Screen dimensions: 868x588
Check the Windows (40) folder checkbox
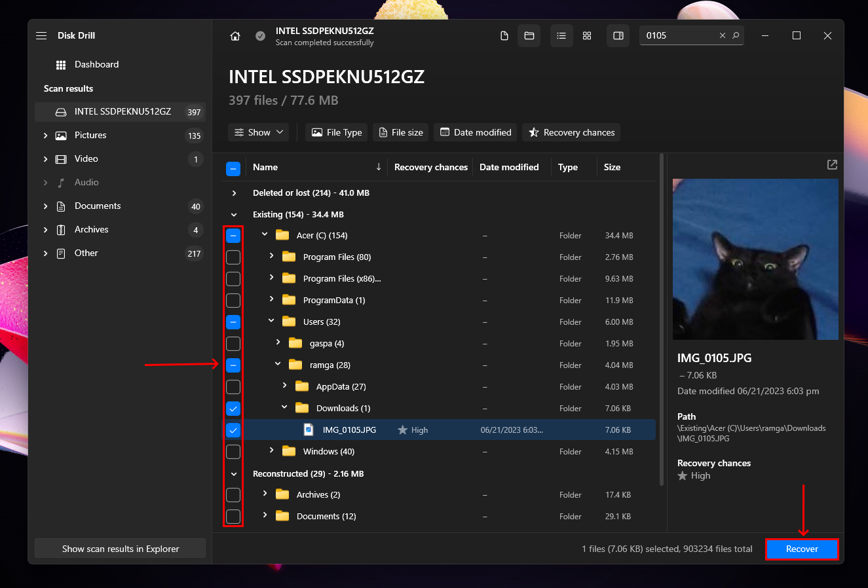click(233, 452)
